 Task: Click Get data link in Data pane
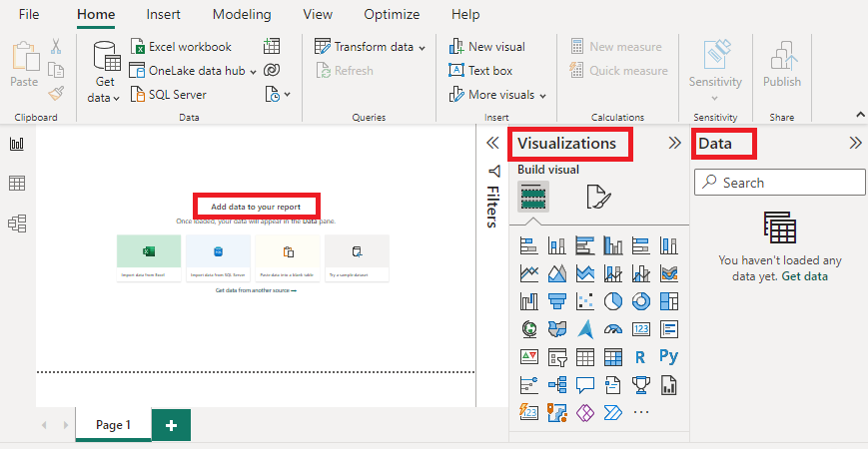click(804, 275)
